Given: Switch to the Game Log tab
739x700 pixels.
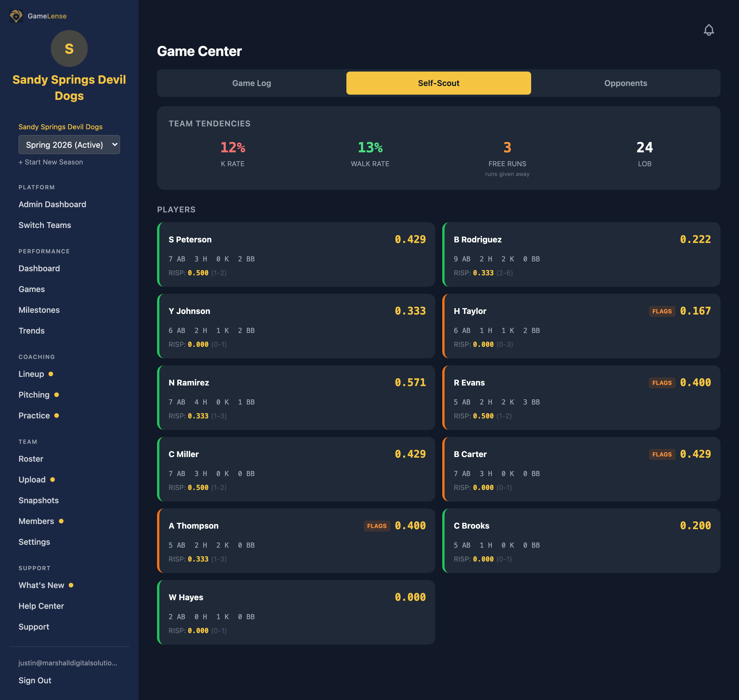Looking at the screenshot, I should coord(251,83).
